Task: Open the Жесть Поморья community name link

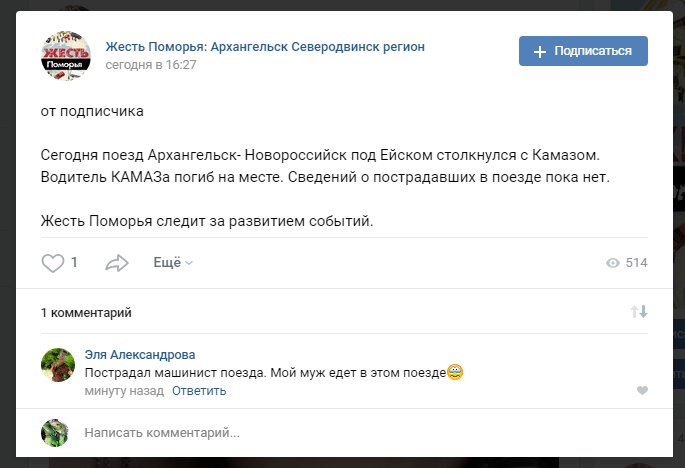Action: (x=265, y=47)
